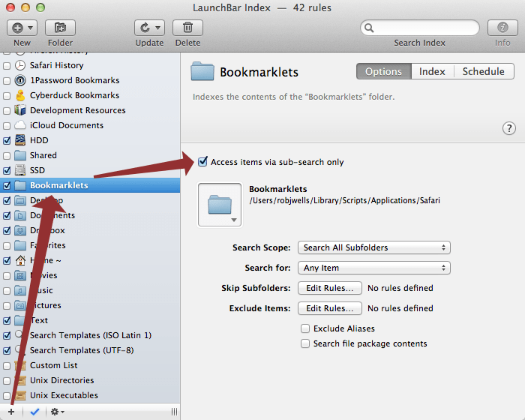Click the plus add rule button at bottom

11,412
